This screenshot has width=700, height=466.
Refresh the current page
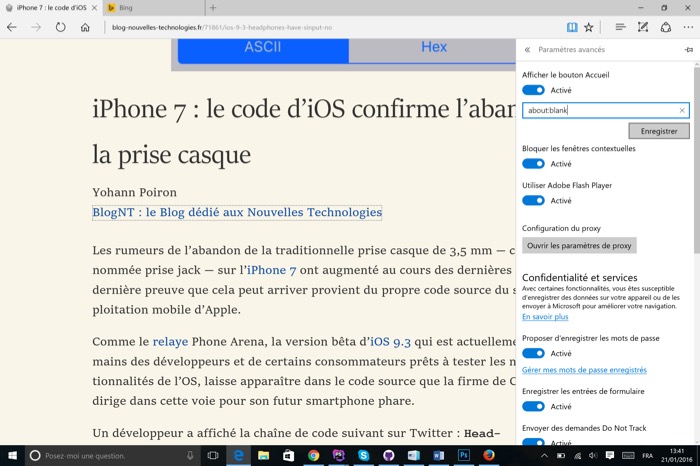(x=61, y=27)
